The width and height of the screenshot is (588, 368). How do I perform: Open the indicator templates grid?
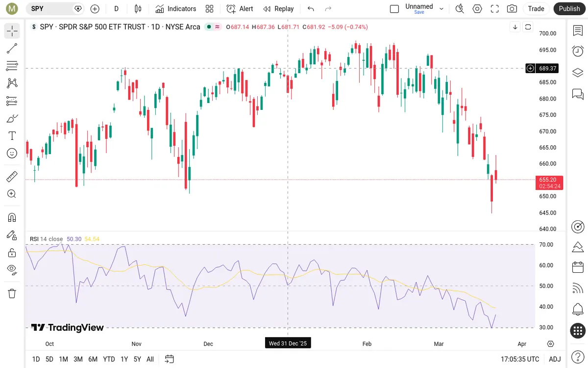(x=210, y=8)
